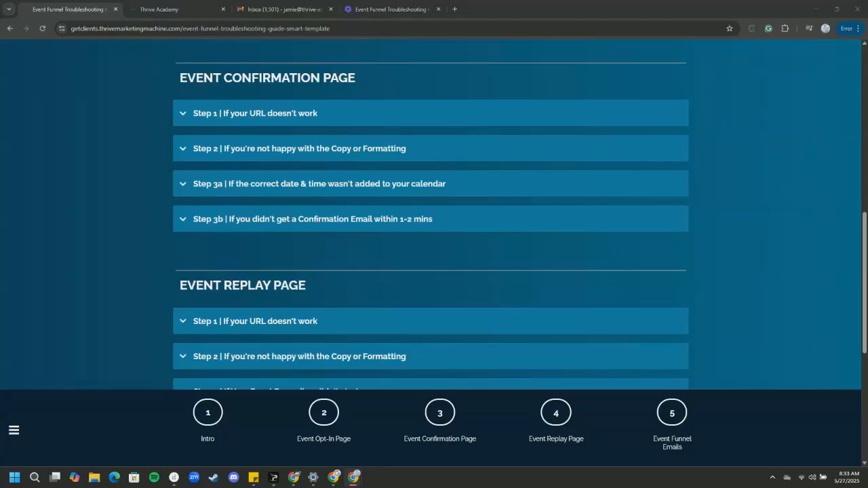Image resolution: width=868 pixels, height=488 pixels.
Task: Open the taskbar clock and date
Action: click(849, 477)
